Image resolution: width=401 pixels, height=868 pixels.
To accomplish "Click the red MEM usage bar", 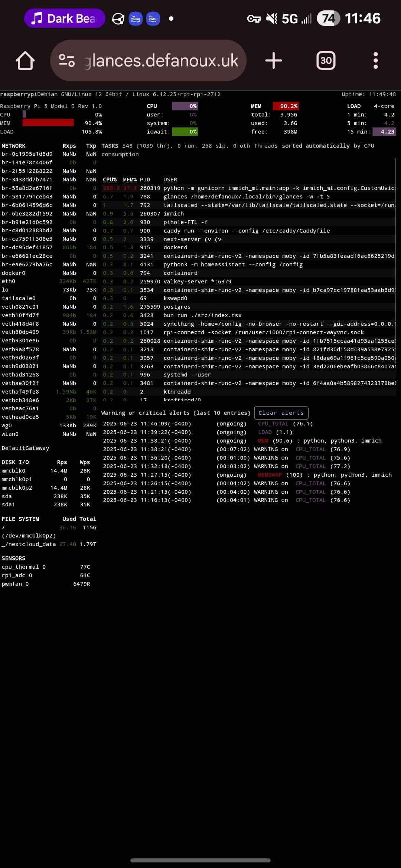I will [x=48, y=123].
